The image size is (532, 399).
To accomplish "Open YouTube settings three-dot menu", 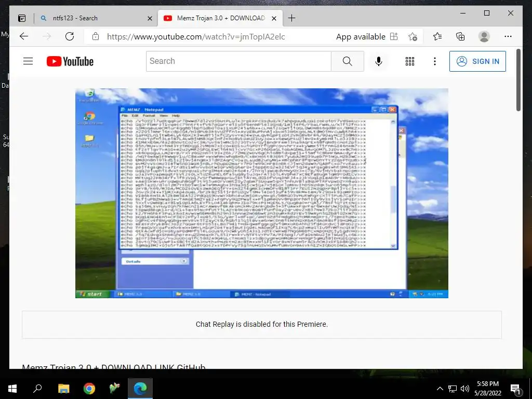I will 435,61.
